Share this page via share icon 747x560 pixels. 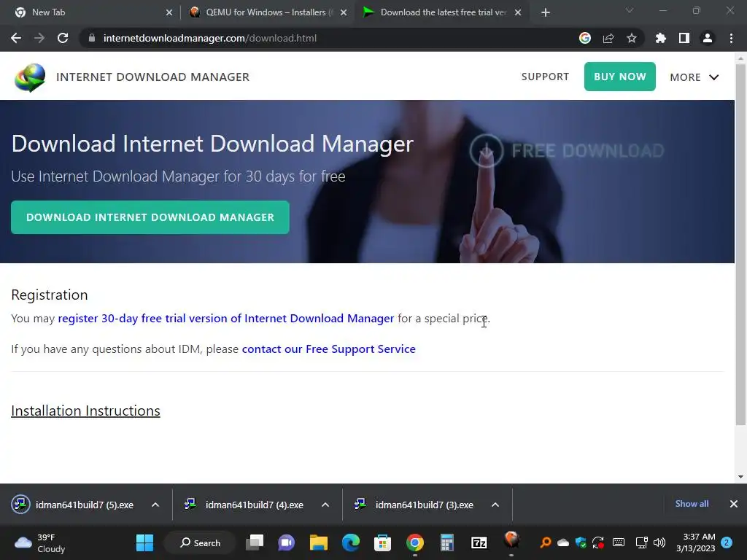(x=608, y=38)
